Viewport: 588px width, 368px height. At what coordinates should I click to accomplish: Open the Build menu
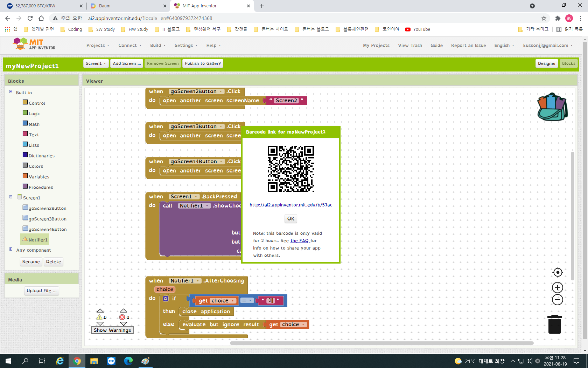(158, 46)
